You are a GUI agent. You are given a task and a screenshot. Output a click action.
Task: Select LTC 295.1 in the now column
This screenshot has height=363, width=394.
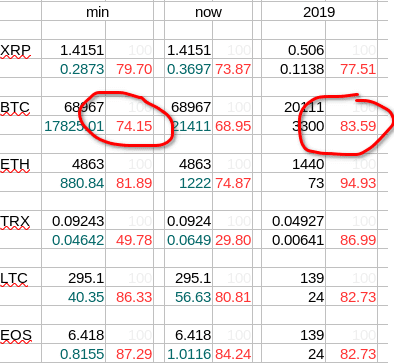[x=188, y=278]
